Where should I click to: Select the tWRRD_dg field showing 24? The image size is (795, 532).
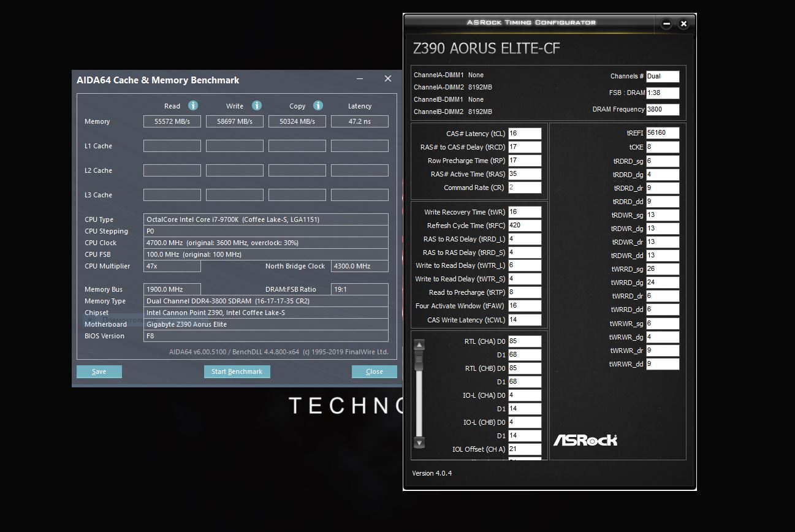pyautogui.click(x=663, y=283)
